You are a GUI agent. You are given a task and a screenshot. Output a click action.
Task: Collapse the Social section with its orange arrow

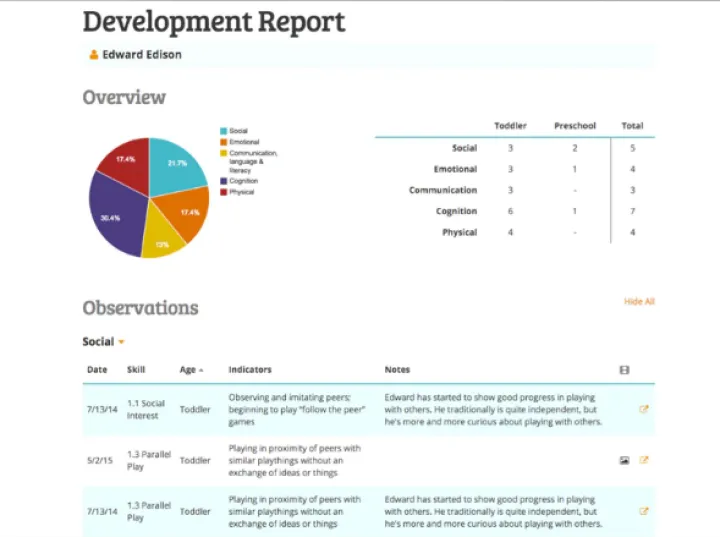[122, 342]
